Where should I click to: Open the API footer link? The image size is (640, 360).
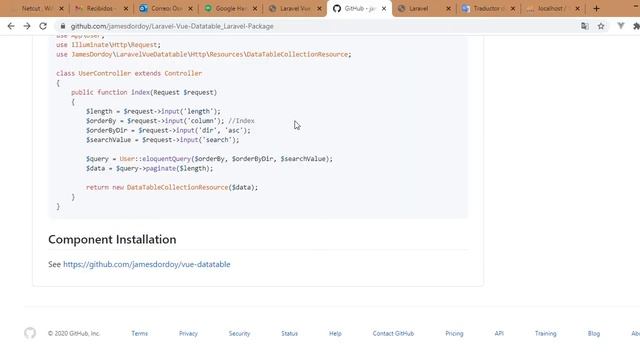click(499, 333)
